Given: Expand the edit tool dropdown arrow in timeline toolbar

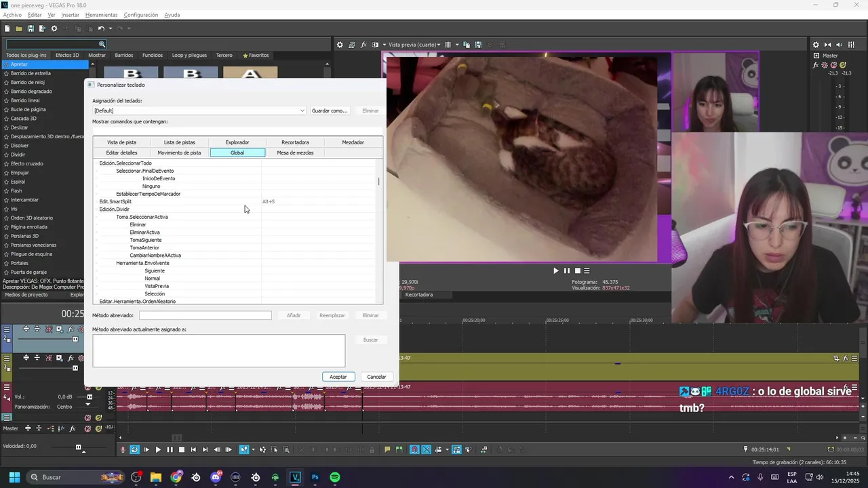Looking at the screenshot, I should (253, 449).
